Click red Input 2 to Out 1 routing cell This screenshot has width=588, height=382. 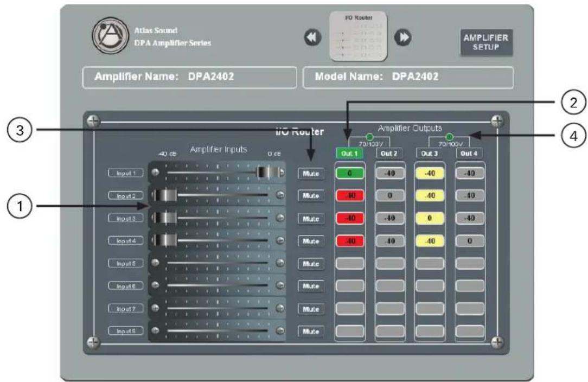pyautogui.click(x=349, y=195)
